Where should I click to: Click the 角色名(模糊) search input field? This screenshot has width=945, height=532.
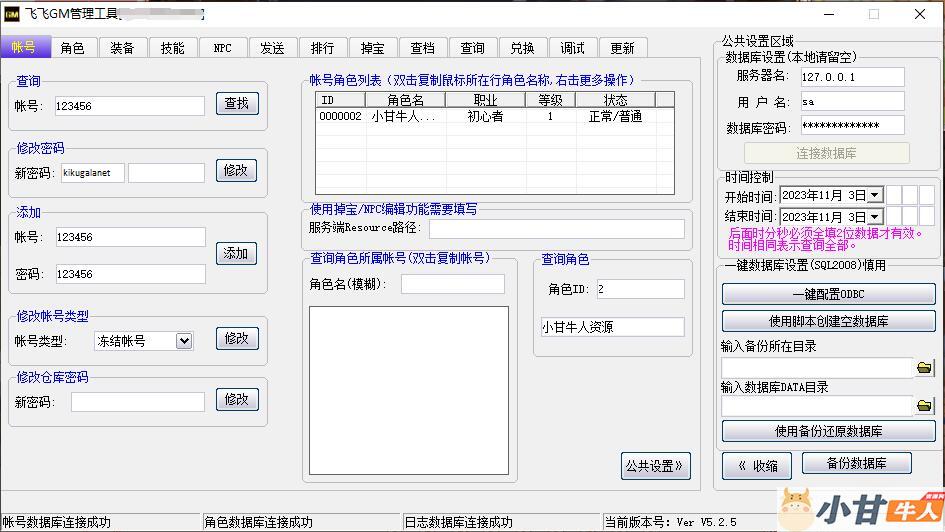coord(452,284)
